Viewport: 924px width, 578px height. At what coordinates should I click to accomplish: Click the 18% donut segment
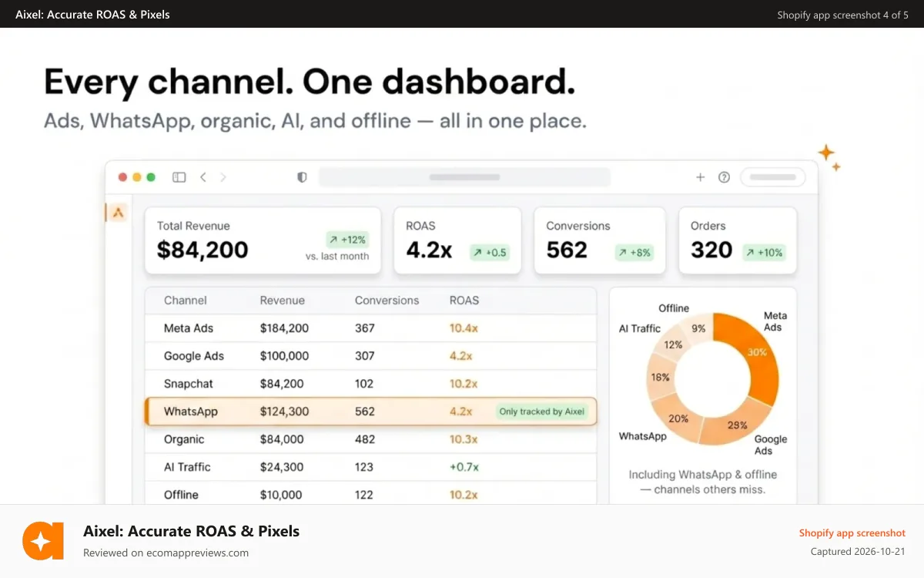click(659, 378)
